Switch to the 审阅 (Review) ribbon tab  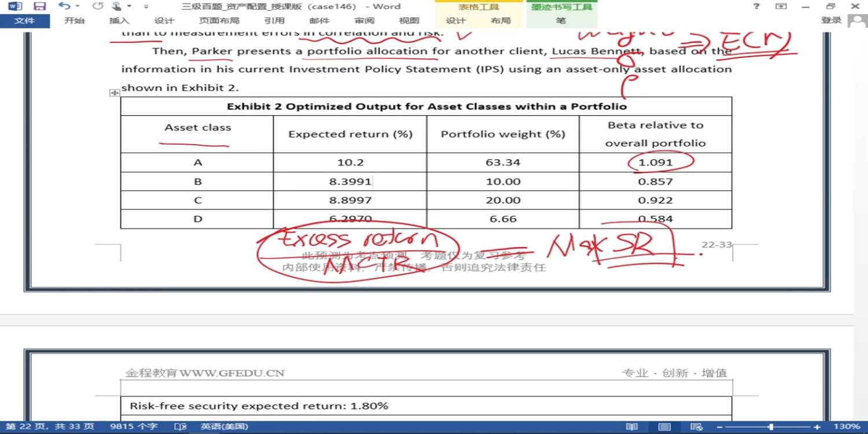click(364, 21)
